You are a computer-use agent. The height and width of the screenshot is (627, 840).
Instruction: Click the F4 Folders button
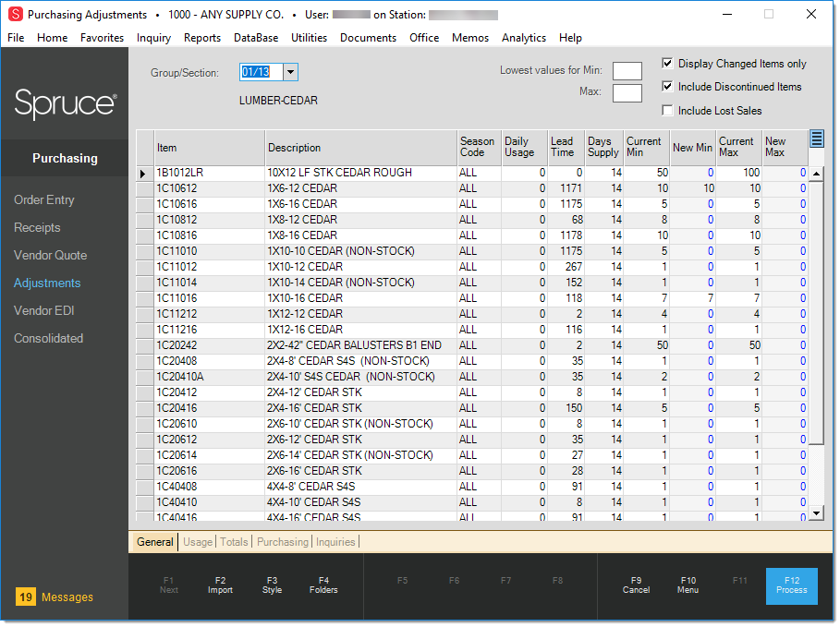[323, 585]
